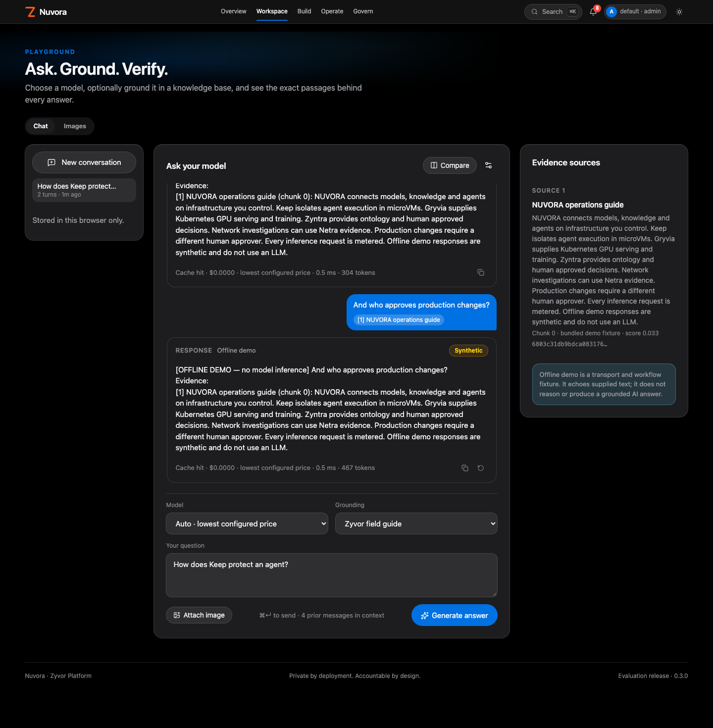Click the source hash 6803c31db9bdca083176
The height and width of the screenshot is (728, 713).
click(x=569, y=344)
